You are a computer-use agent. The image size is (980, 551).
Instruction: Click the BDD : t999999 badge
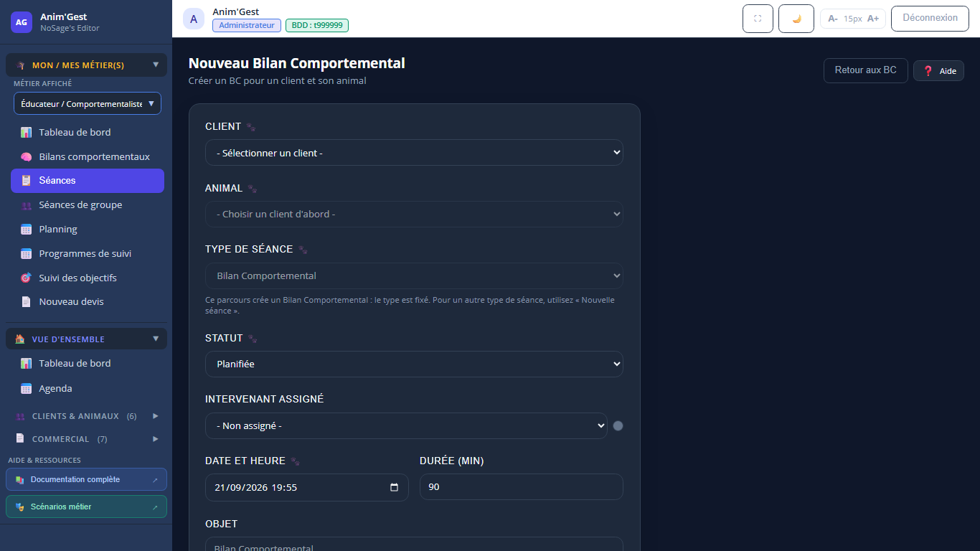pyautogui.click(x=317, y=25)
